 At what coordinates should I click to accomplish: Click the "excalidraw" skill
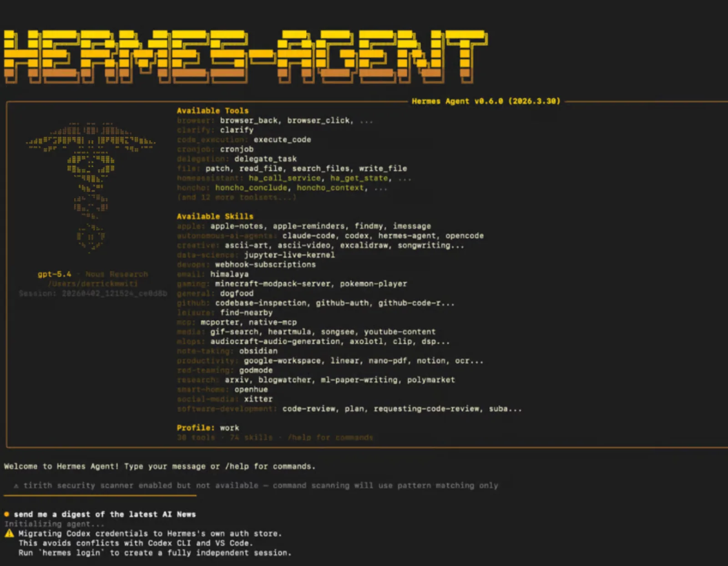[364, 245]
